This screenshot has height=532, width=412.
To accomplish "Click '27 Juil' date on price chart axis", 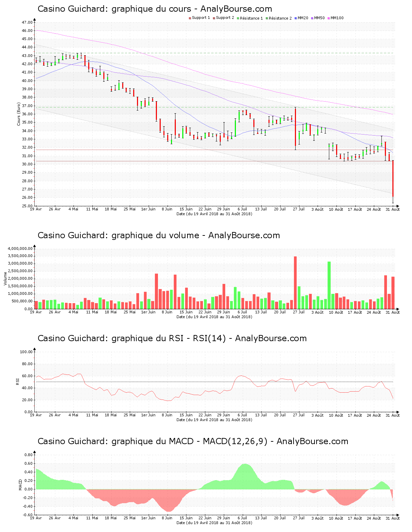I will pyautogui.click(x=299, y=209).
